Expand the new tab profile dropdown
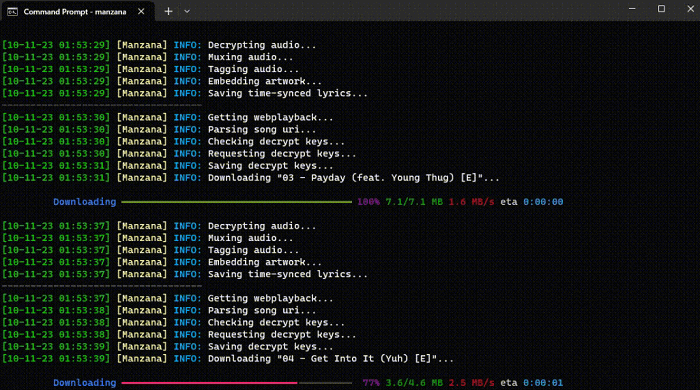 coord(187,12)
